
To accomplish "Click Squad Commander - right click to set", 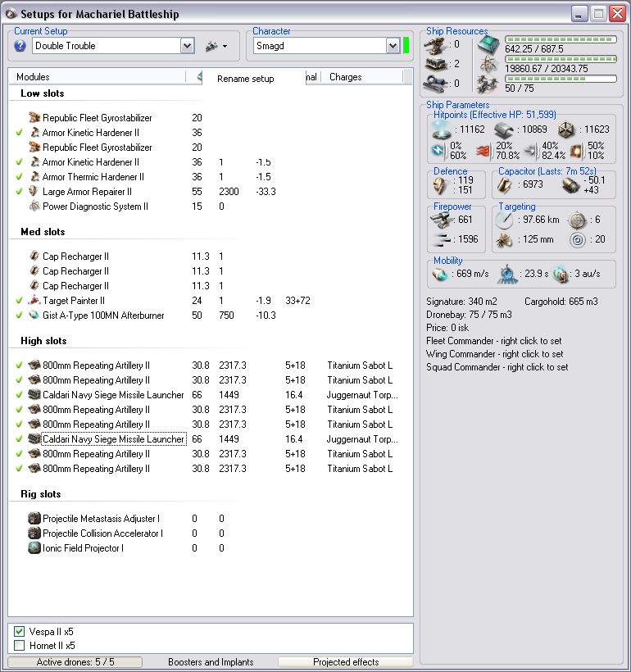I will (x=497, y=367).
